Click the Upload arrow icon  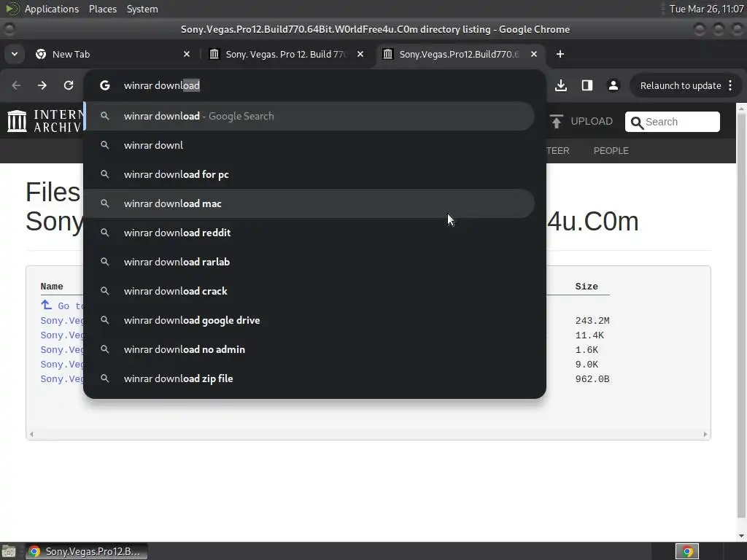(x=556, y=122)
